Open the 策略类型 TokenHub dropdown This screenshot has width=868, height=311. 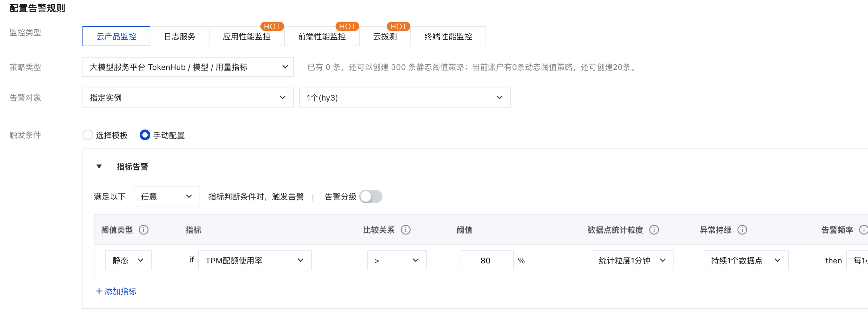click(188, 67)
